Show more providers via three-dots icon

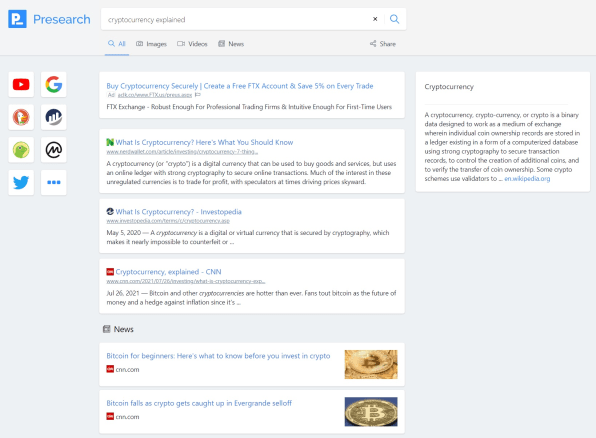tap(54, 182)
